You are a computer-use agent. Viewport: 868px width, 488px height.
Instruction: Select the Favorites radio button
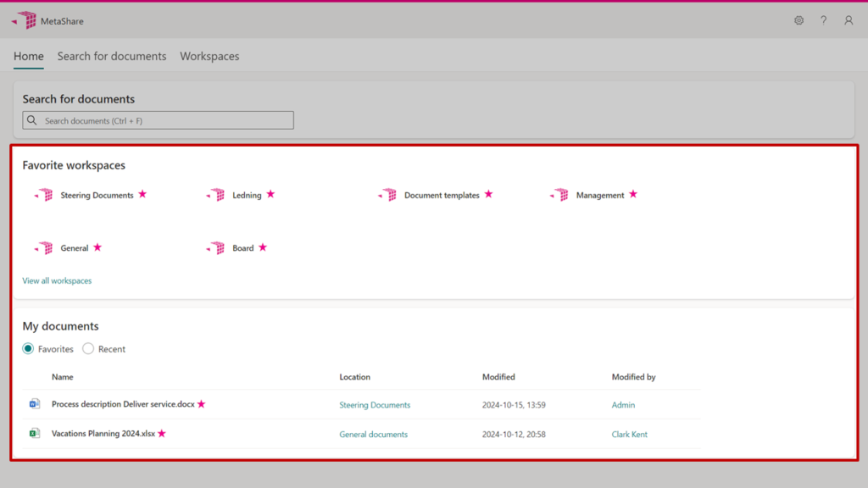[29, 348]
